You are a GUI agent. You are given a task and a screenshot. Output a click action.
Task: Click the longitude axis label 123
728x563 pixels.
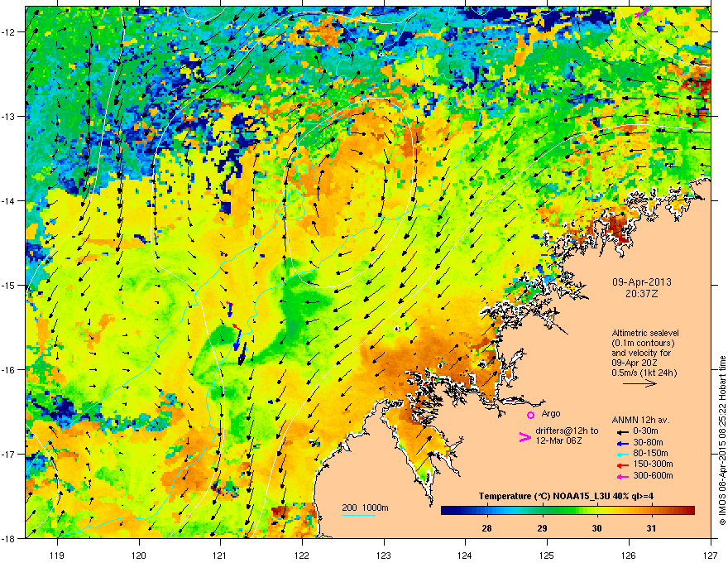point(384,555)
